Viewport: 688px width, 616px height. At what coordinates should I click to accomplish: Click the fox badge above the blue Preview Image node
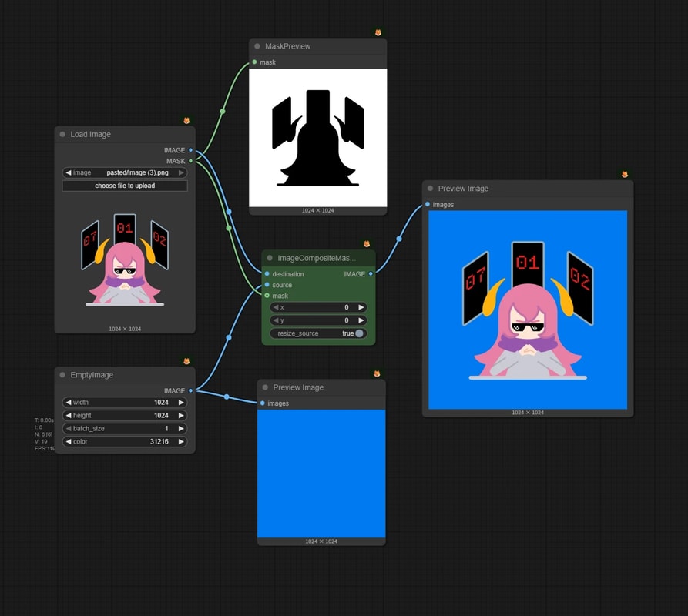click(x=377, y=373)
